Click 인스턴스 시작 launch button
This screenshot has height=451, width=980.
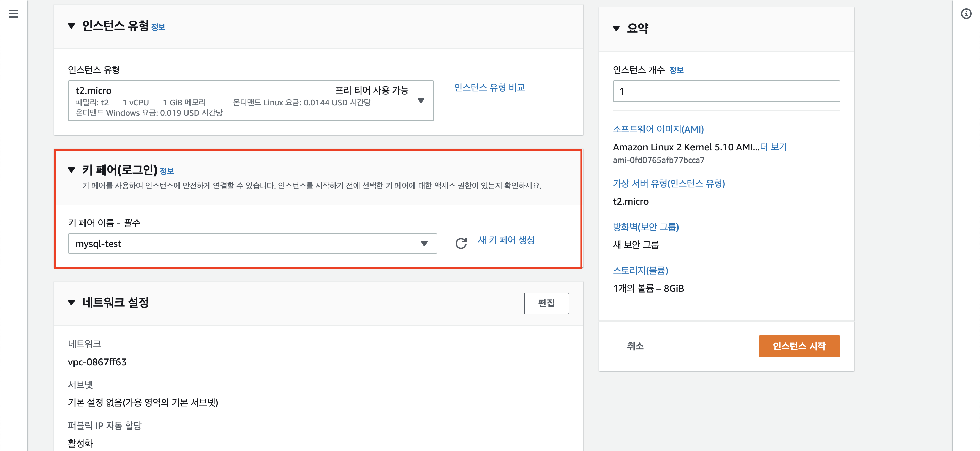(x=799, y=346)
